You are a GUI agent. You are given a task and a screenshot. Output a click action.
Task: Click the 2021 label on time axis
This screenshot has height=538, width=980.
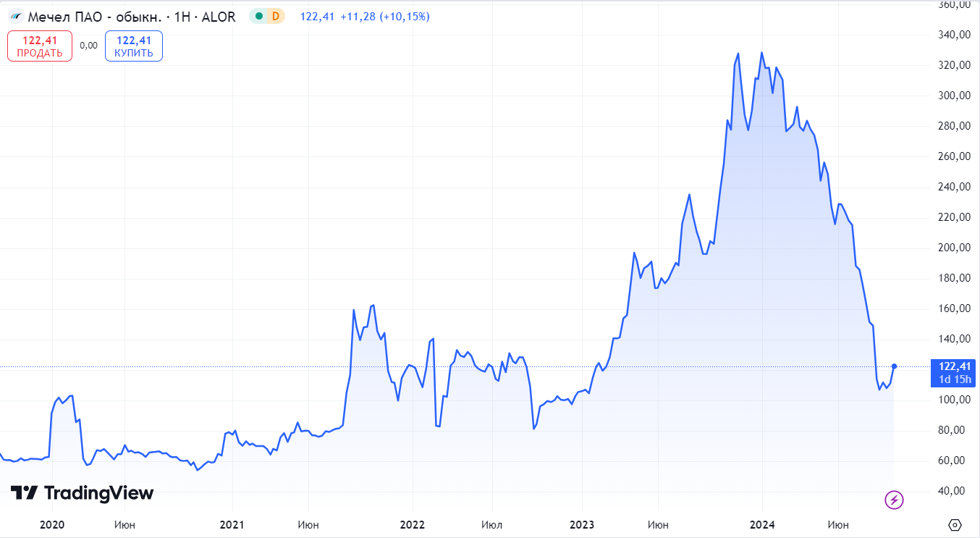pyautogui.click(x=232, y=524)
